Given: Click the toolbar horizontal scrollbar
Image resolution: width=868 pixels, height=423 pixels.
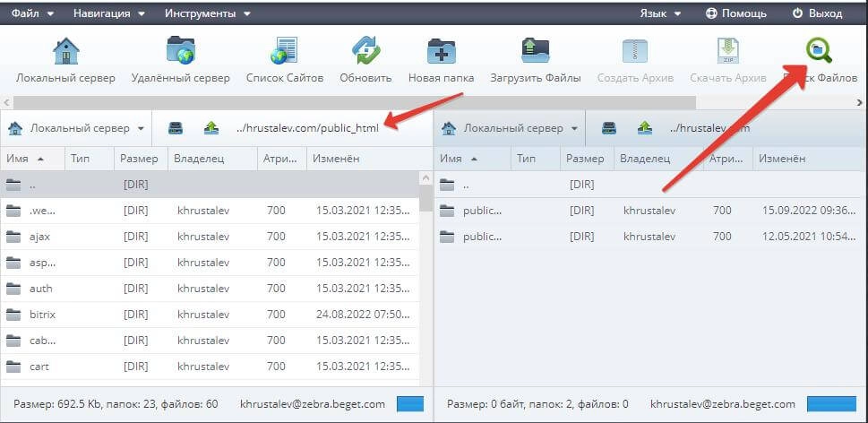Looking at the screenshot, I should pos(355,102).
